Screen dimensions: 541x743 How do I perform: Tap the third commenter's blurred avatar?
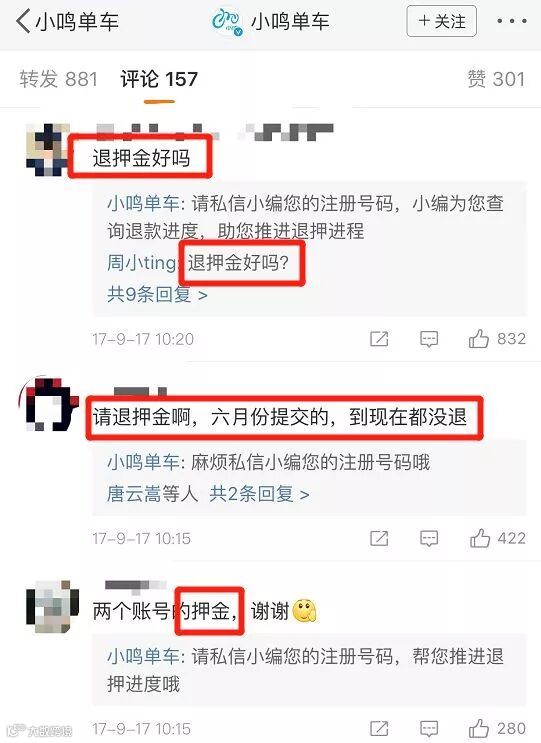[52, 607]
